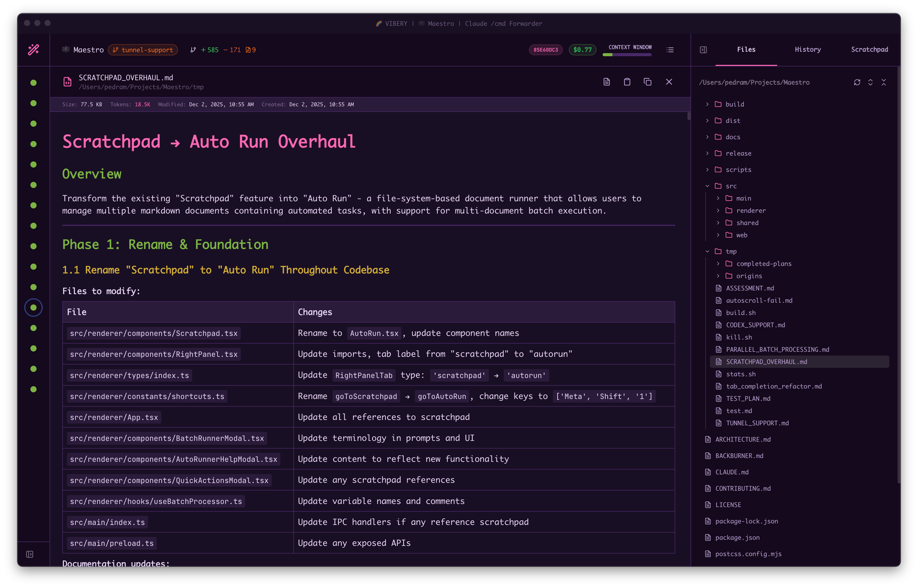The image size is (918, 588).
Task: Expand the dist folder chevron
Action: [707, 121]
